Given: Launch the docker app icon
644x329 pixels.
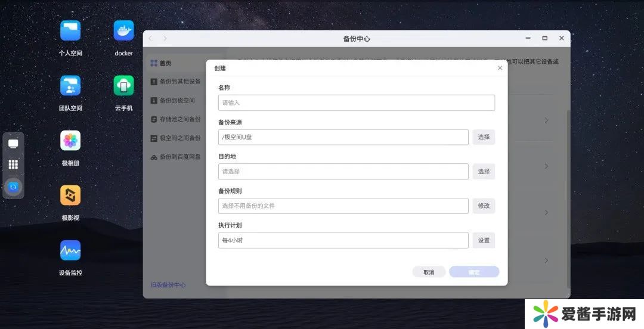Looking at the screenshot, I should 123,30.
